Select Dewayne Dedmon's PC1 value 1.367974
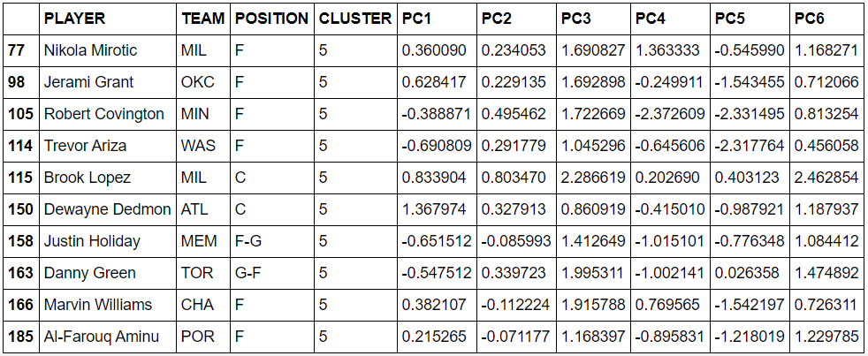This screenshot has width=868, height=356. 437,209
